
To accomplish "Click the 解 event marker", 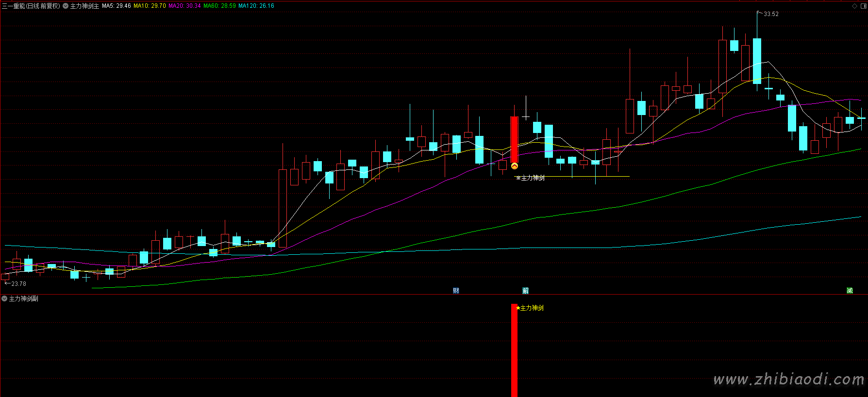I will (525, 291).
